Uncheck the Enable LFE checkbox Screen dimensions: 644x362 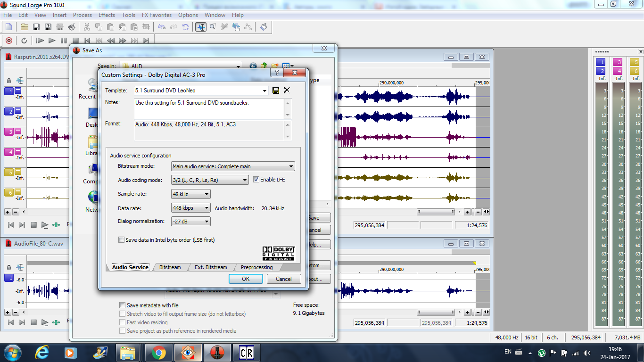pos(256,180)
